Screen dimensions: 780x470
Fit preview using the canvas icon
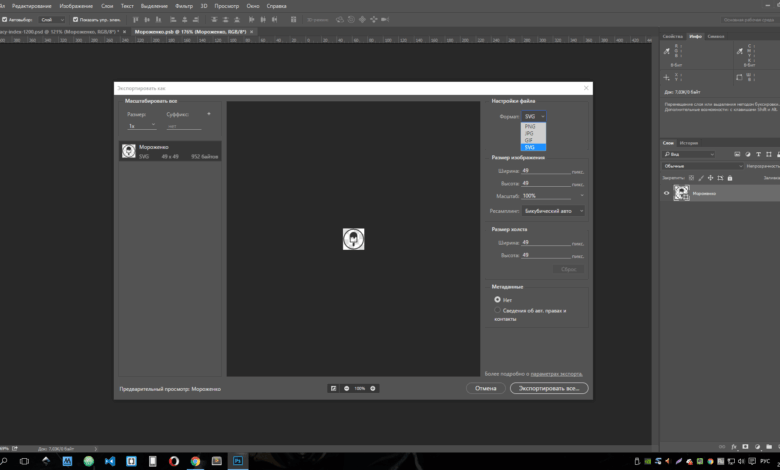click(x=333, y=388)
